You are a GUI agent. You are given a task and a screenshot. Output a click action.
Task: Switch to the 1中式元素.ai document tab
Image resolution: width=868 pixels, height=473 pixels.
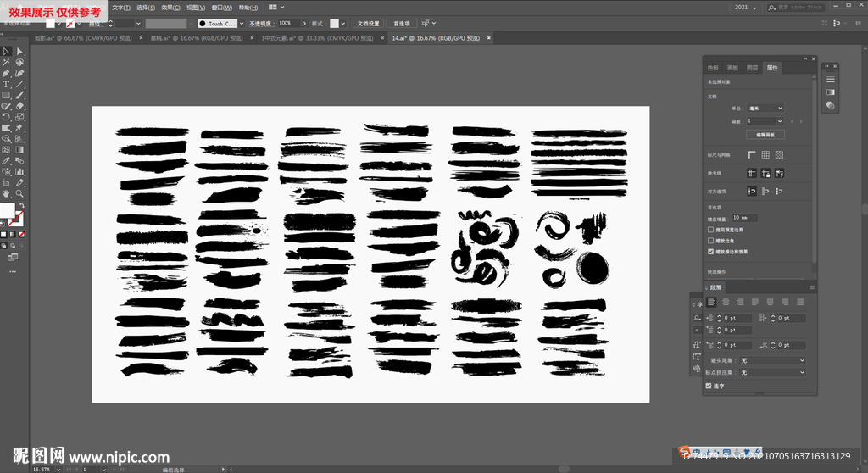pyautogui.click(x=315, y=38)
